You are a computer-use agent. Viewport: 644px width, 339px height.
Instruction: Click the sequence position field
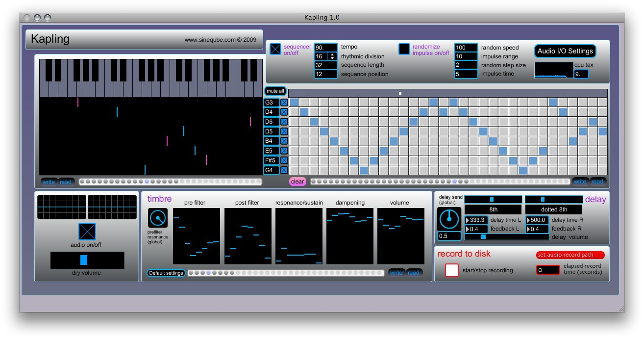326,74
